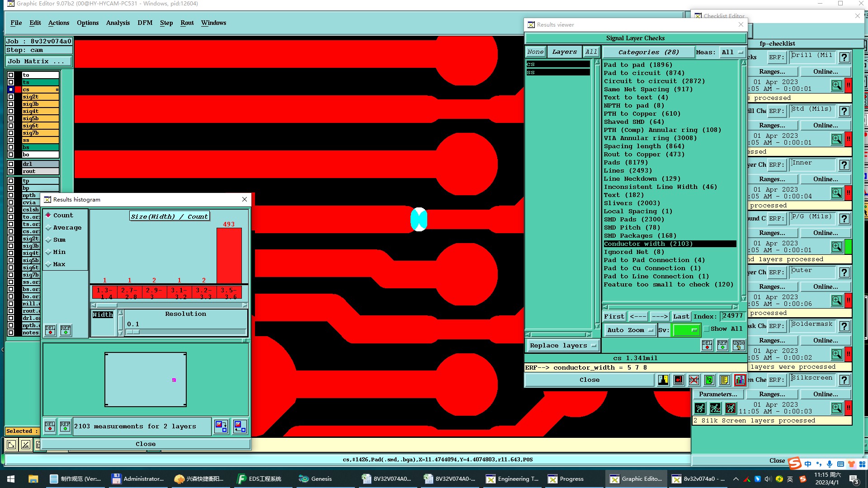The height and width of the screenshot is (488, 868).
Task: Open the Categories (28) selector
Action: click(648, 52)
